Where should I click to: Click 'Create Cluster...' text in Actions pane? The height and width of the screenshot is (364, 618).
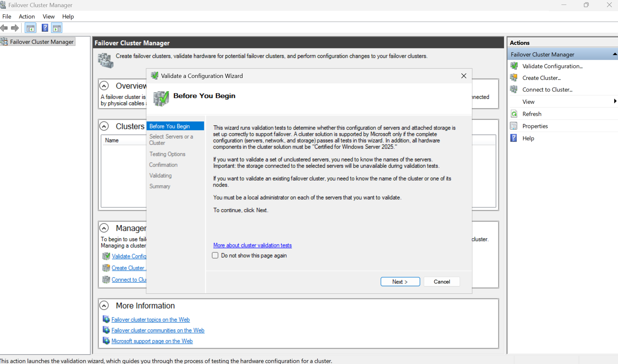click(x=542, y=78)
